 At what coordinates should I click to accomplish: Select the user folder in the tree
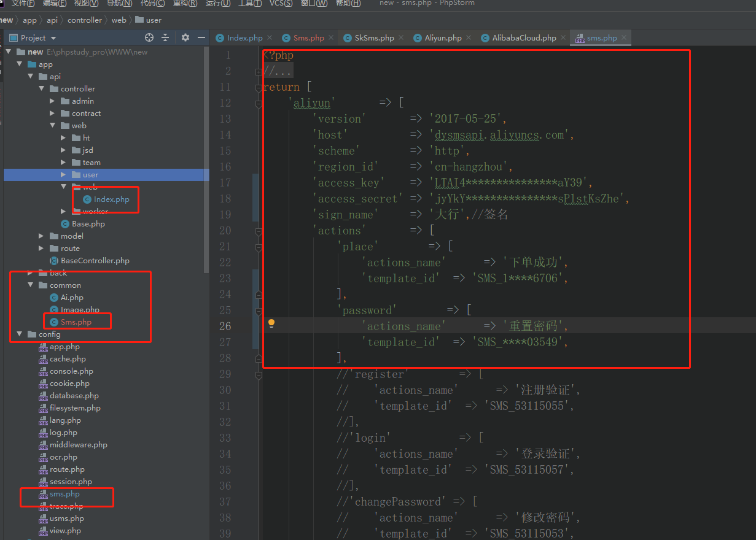106,175
